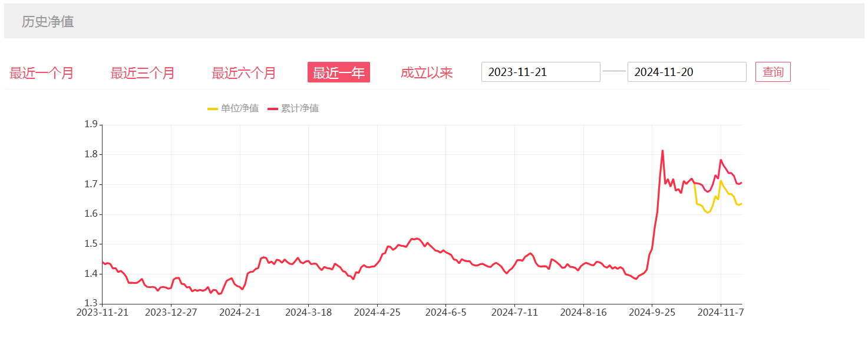868x341 pixels.
Task: Click the 1.3 y-axis label
Action: (91, 303)
